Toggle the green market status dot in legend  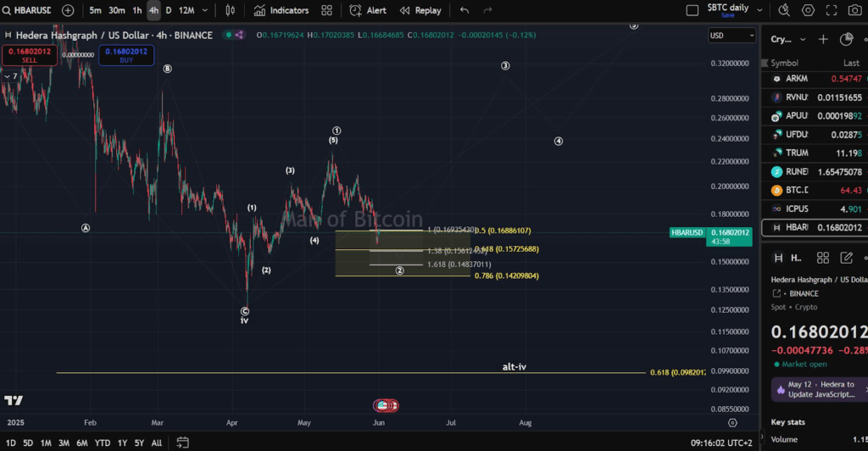[228, 35]
